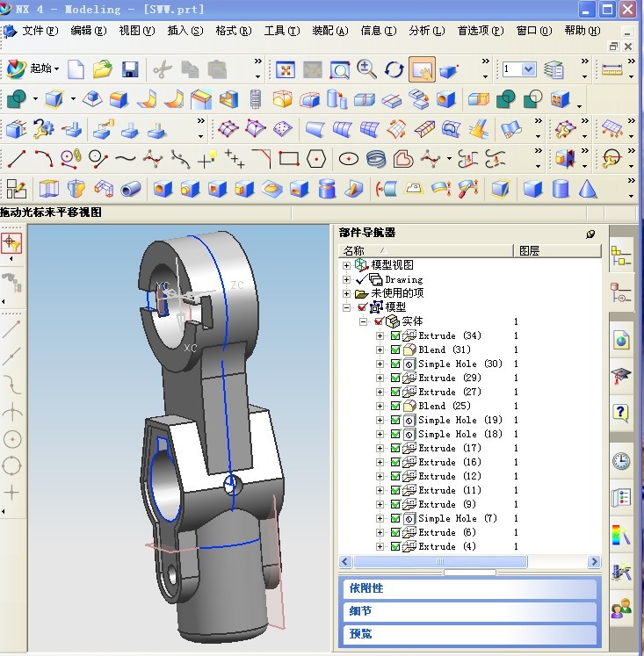
Task: Click the snap point filter icon left of viewport
Action: (x=11, y=243)
